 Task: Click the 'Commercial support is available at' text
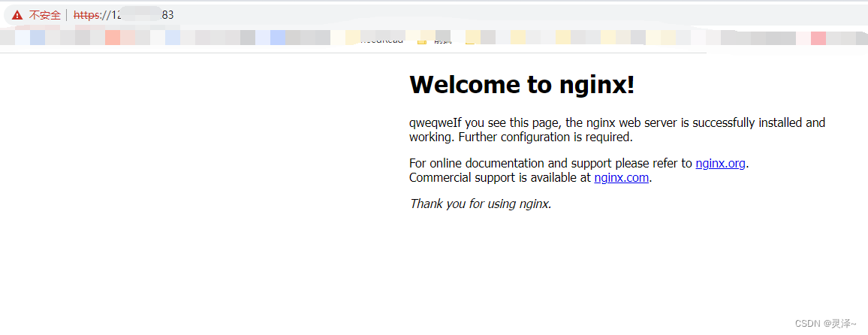500,178
